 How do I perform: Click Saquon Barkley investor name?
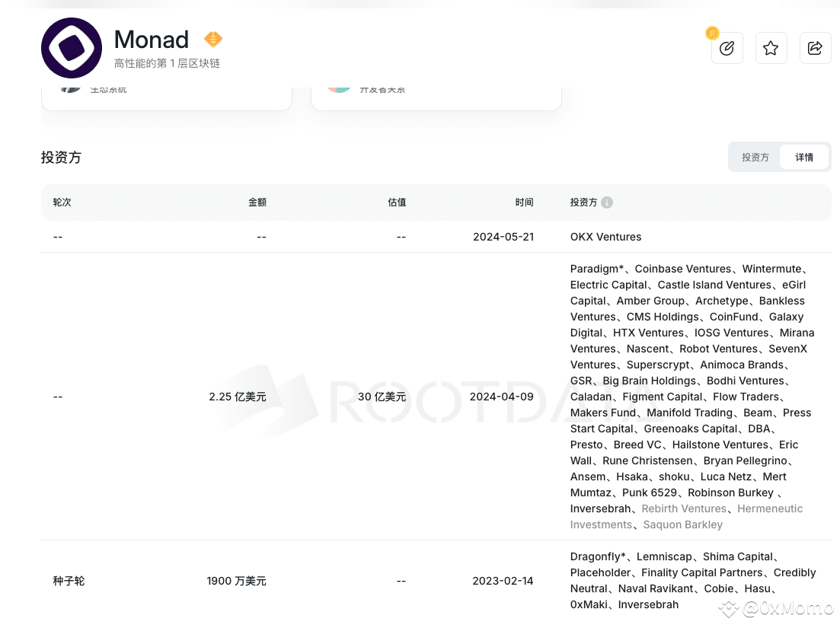coord(682,525)
